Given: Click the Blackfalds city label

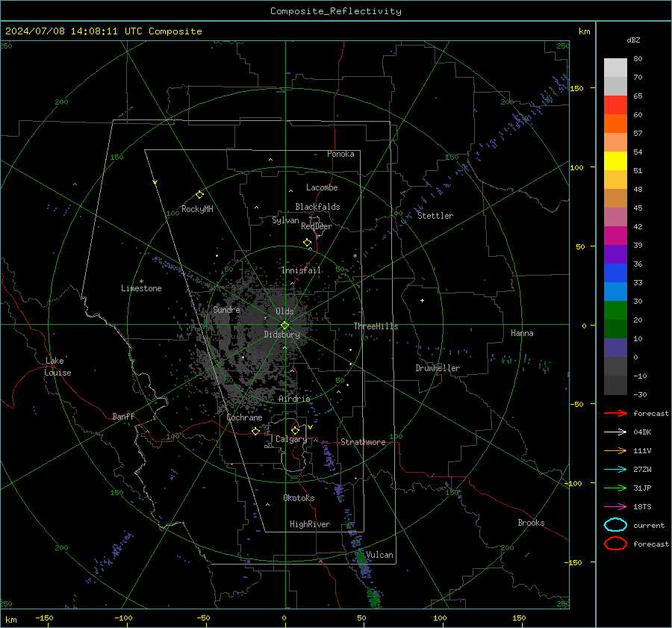Looking at the screenshot, I should coord(317,207).
